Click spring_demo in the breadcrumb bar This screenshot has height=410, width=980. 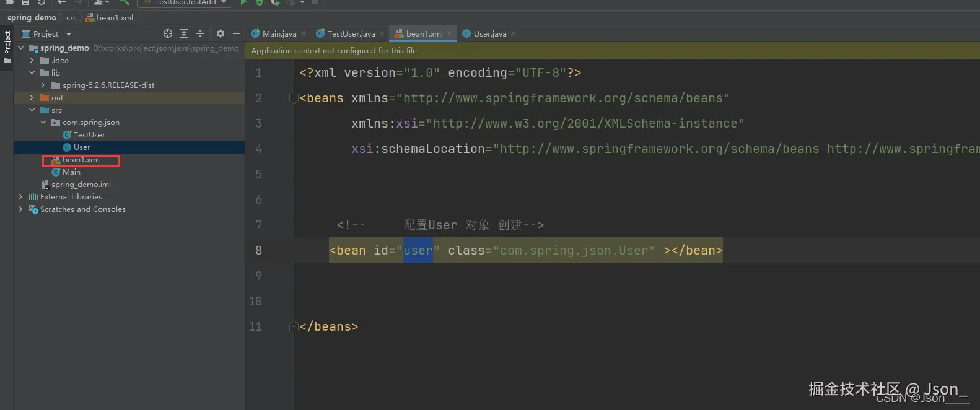click(32, 17)
